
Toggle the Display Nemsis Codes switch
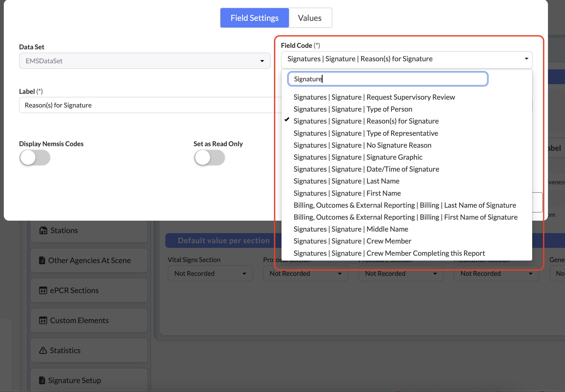(x=35, y=158)
